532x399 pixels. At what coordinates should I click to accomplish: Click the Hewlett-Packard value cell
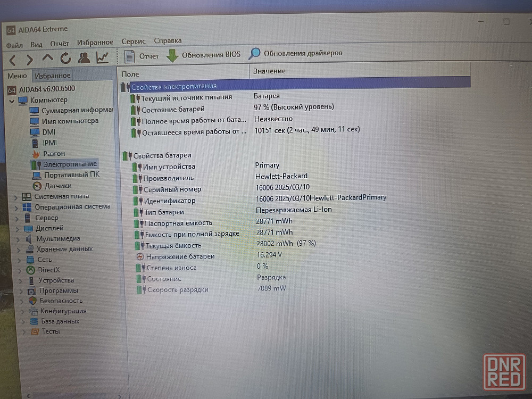click(x=281, y=176)
